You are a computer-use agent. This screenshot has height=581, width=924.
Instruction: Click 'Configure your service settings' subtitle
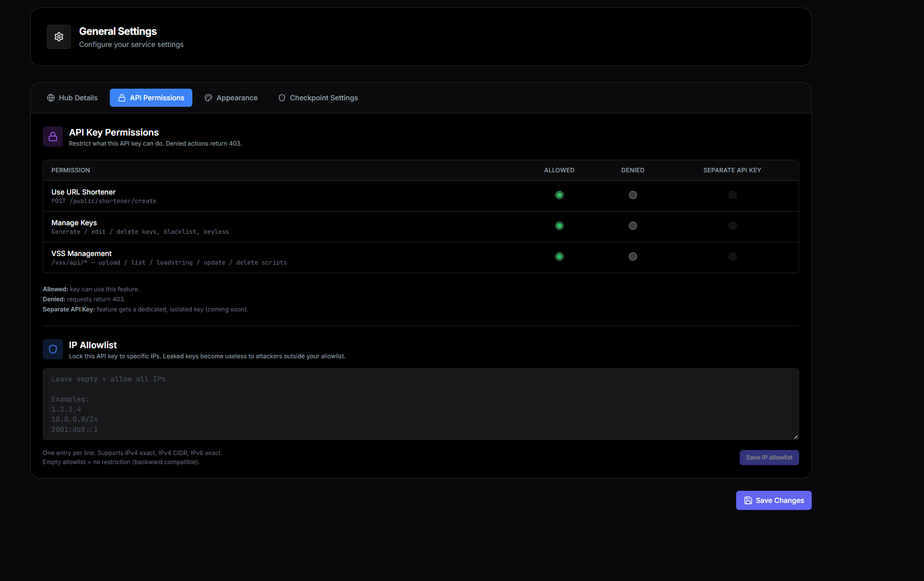131,44
